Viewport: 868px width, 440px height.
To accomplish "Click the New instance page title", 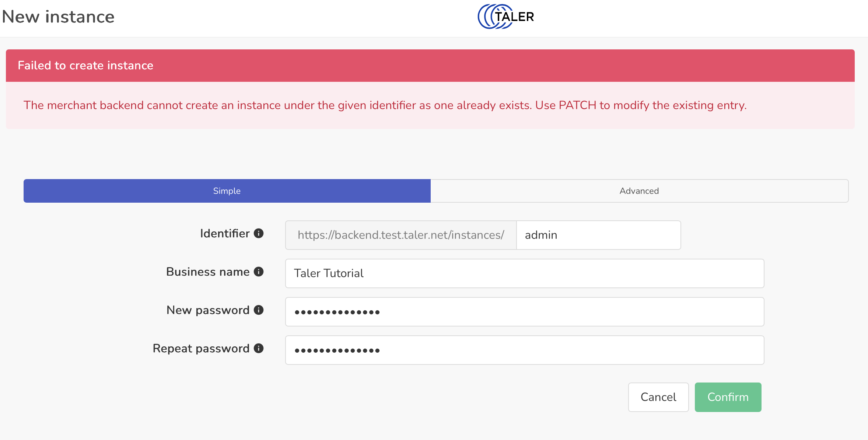I will (58, 17).
